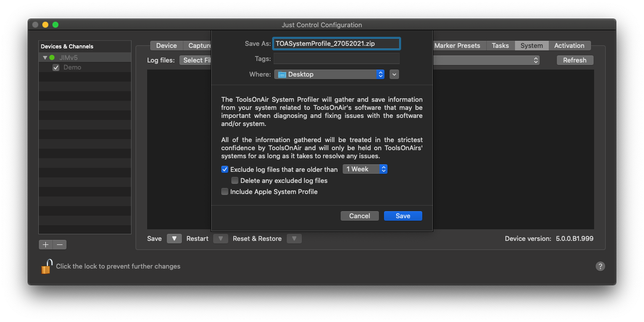This screenshot has width=644, height=322.
Task: Click the Refresh button
Action: (575, 60)
